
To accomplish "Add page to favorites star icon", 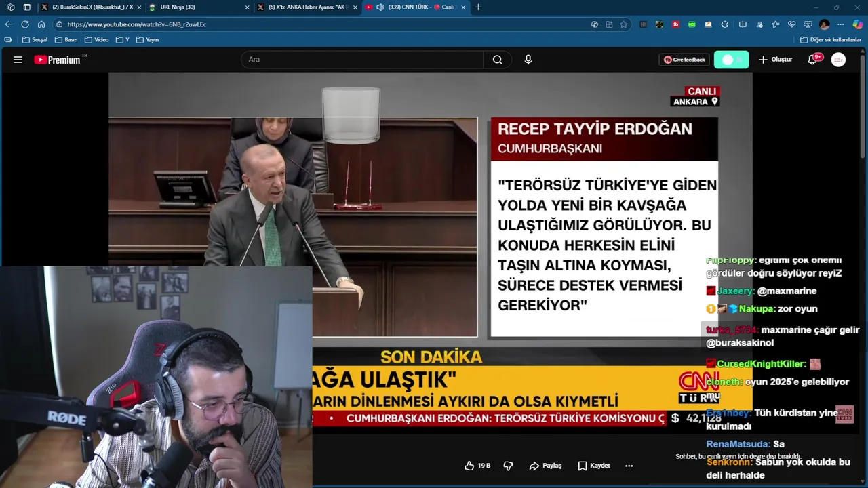I will 624,24.
